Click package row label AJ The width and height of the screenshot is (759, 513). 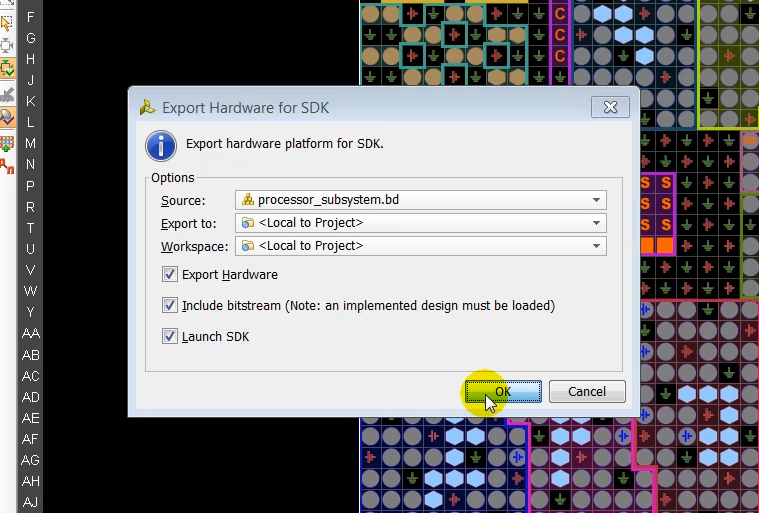click(x=30, y=502)
